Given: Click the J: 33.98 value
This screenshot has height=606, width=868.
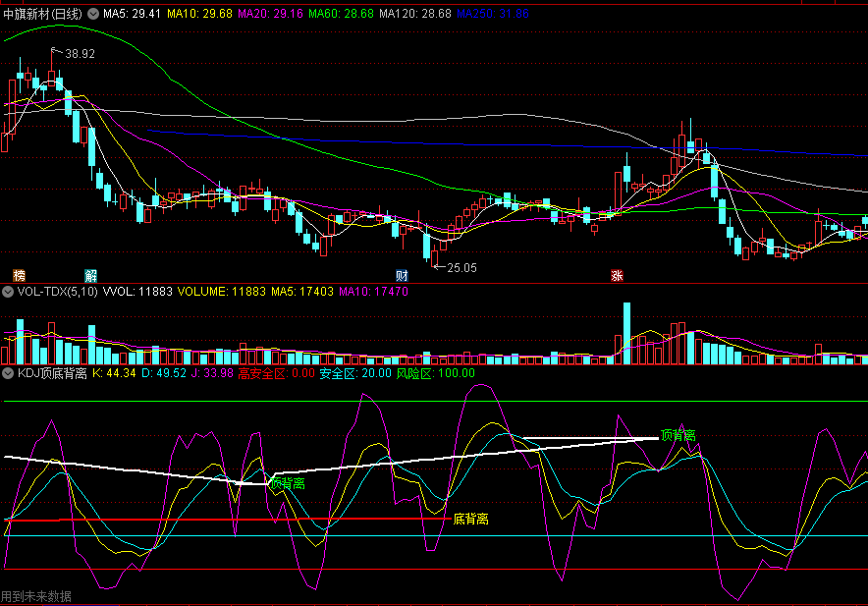Looking at the screenshot, I should pyautogui.click(x=212, y=373).
